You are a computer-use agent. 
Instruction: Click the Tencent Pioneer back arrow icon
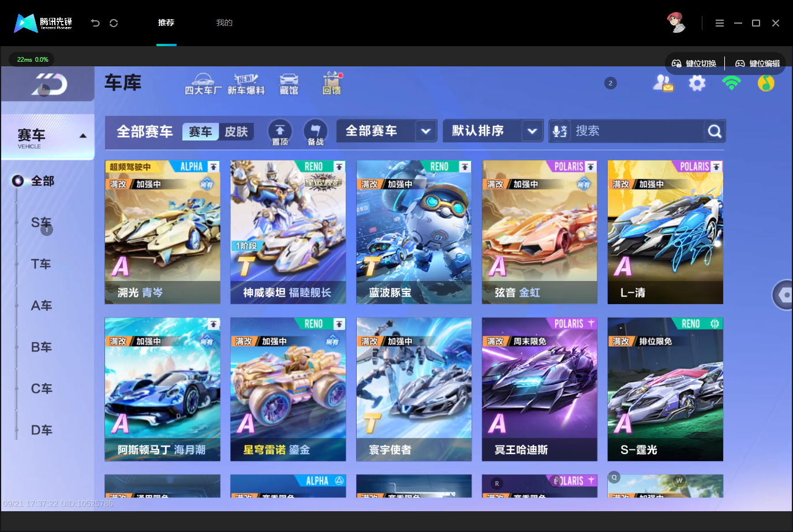point(95,23)
